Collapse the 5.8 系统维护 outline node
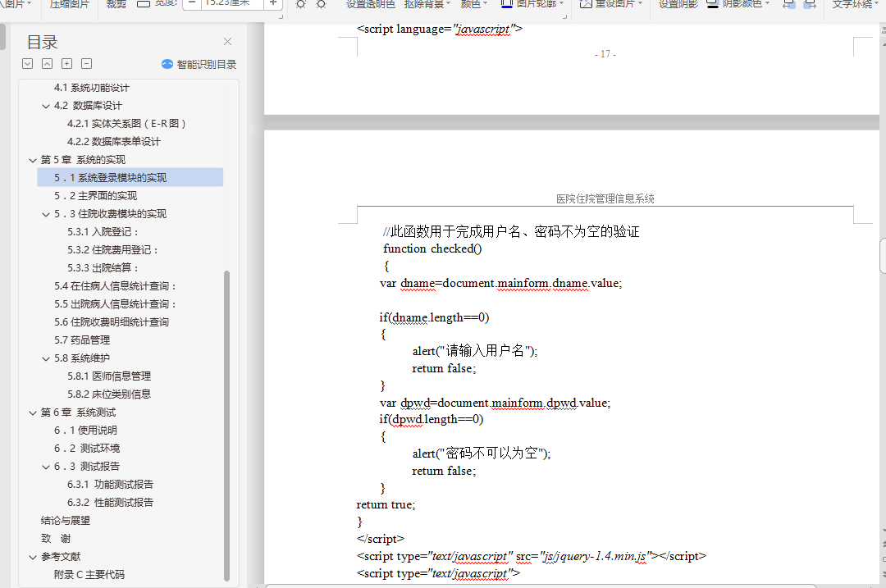886x588 pixels. point(46,358)
